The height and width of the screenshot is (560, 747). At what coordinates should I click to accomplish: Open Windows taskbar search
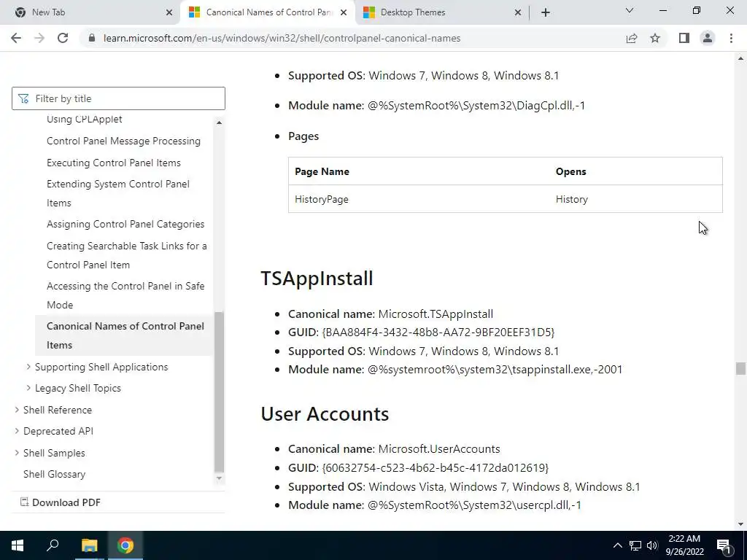(x=53, y=545)
